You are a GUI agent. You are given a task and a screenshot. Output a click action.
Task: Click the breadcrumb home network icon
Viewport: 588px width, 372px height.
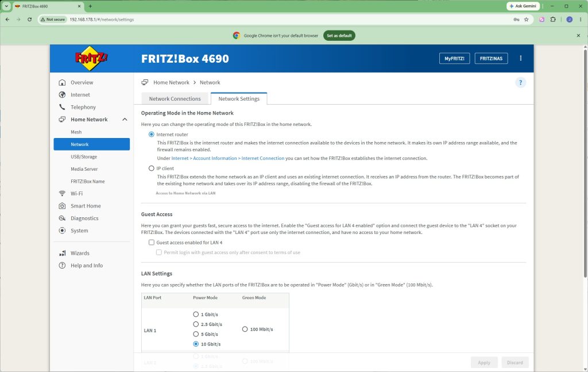pyautogui.click(x=145, y=83)
